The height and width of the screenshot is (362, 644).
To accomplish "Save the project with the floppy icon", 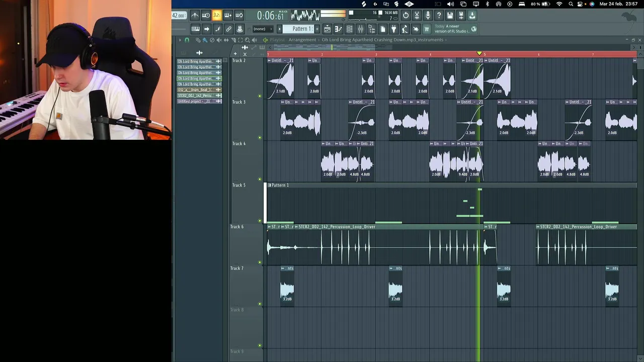I will 450,16.
